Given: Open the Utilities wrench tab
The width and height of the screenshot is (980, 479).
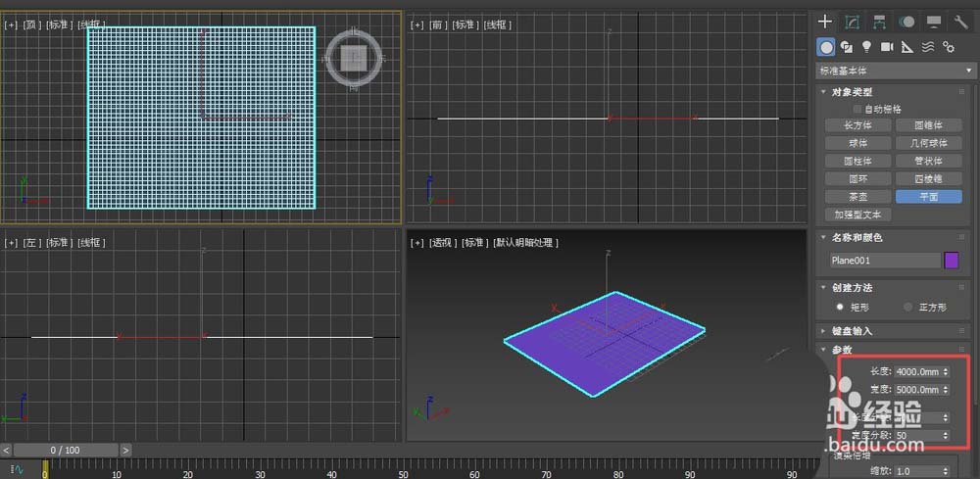Looking at the screenshot, I should point(961,22).
